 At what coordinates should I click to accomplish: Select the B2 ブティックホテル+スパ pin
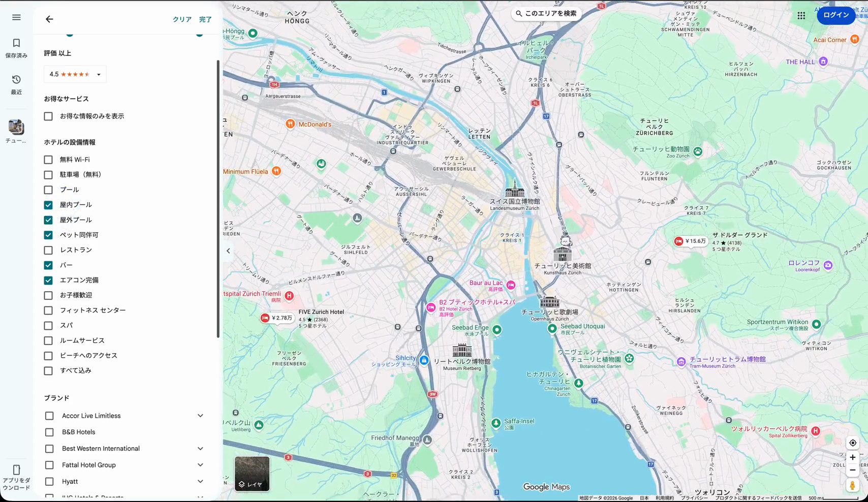click(x=431, y=307)
